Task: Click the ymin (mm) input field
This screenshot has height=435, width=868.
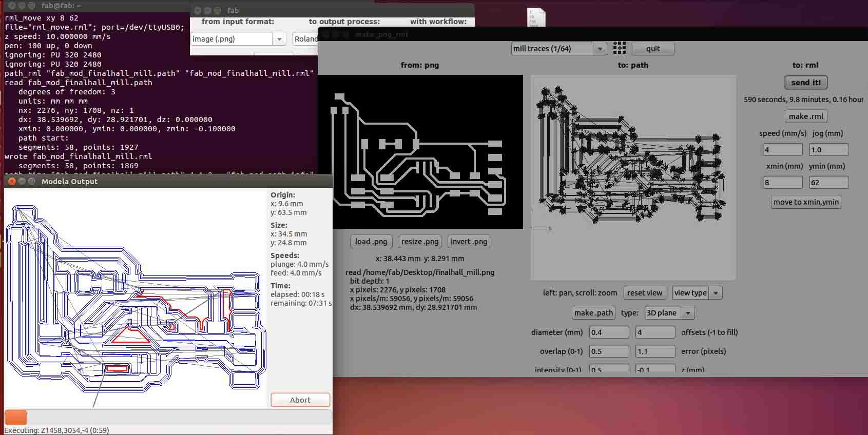Action: [828, 183]
